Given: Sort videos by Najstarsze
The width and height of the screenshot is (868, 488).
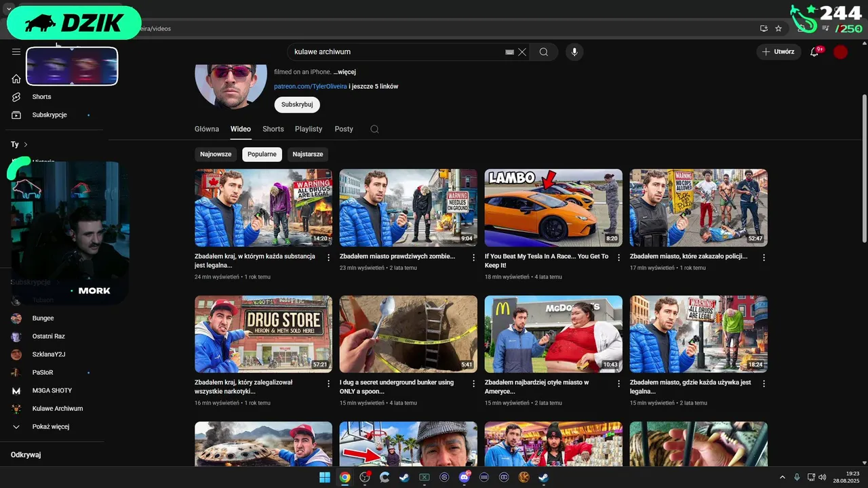Looking at the screenshot, I should [x=308, y=154].
